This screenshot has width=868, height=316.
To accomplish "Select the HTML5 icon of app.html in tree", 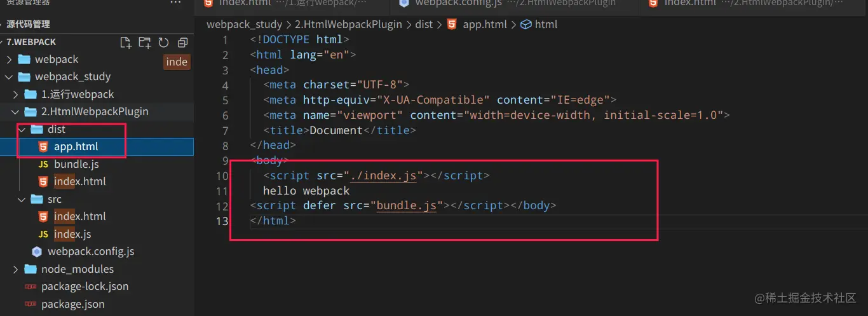I will [43, 147].
